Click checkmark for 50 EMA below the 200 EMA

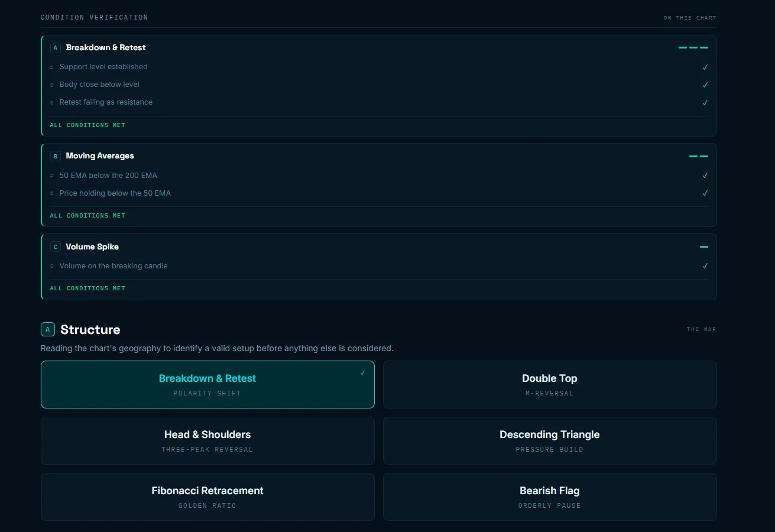[x=705, y=176]
